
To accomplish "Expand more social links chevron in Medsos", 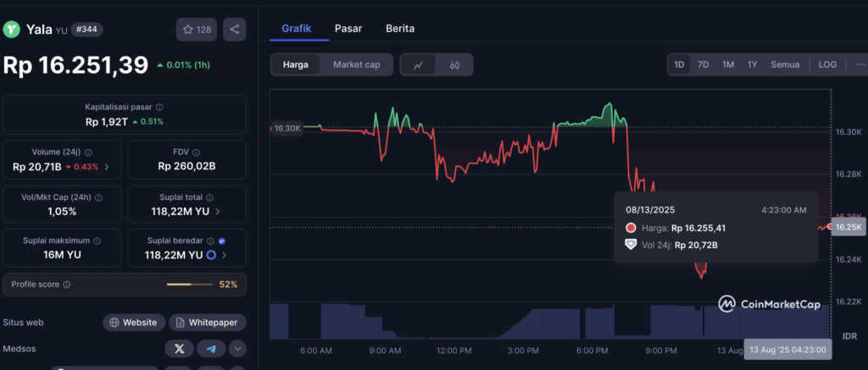I will coord(237,349).
